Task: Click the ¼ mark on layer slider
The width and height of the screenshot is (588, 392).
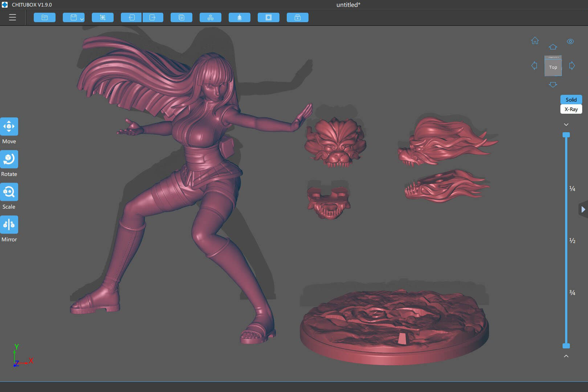Action: click(572, 189)
